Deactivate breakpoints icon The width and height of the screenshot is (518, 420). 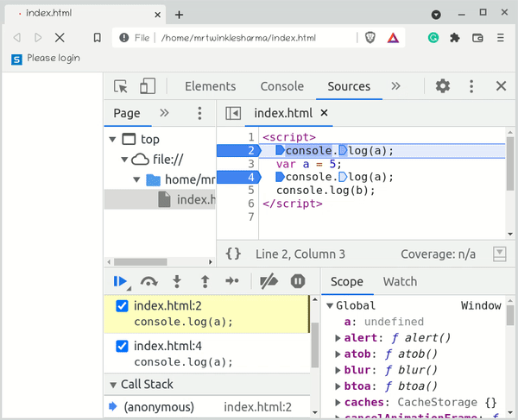(268, 281)
